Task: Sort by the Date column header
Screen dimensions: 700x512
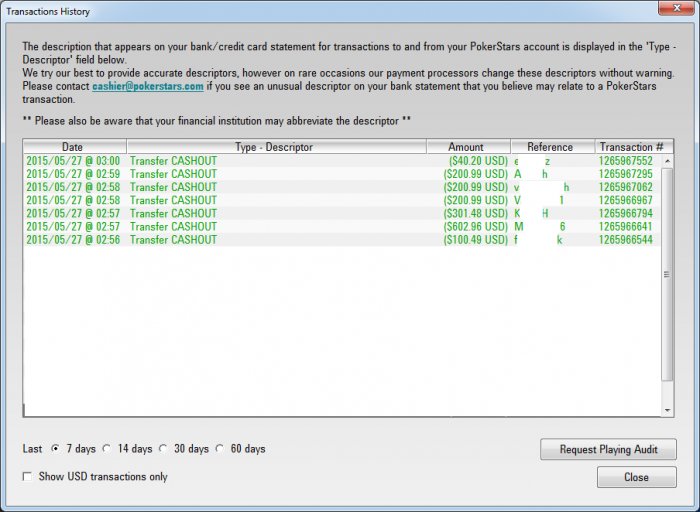Action: point(75,147)
